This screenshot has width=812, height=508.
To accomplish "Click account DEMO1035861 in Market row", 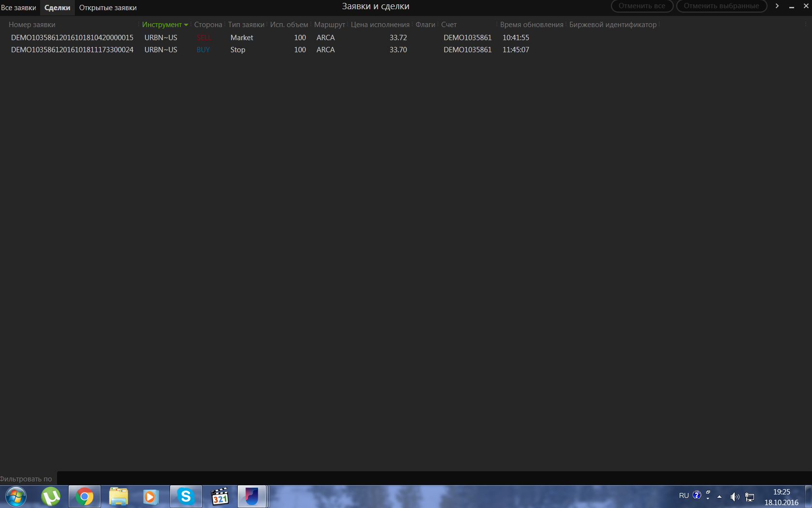I will pyautogui.click(x=467, y=38).
